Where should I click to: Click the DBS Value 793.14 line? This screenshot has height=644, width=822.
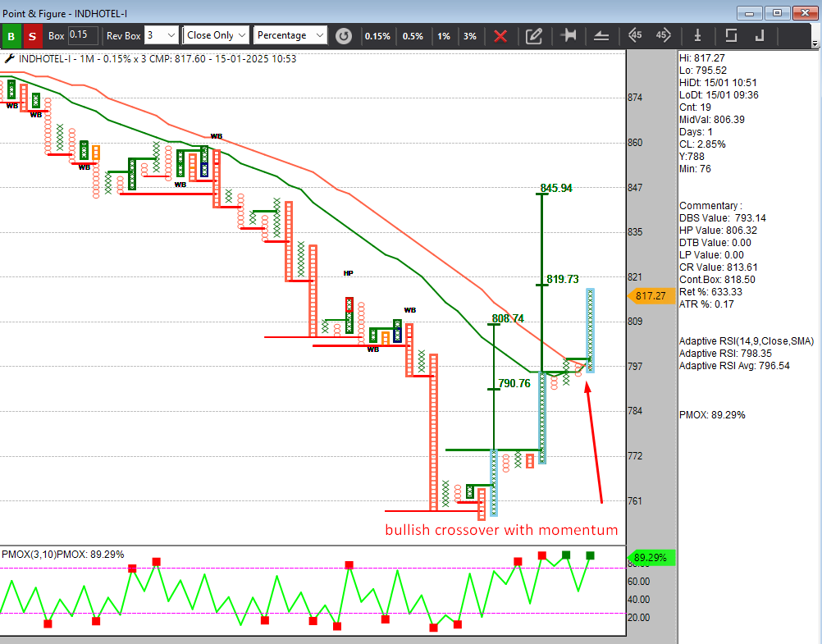click(723, 218)
